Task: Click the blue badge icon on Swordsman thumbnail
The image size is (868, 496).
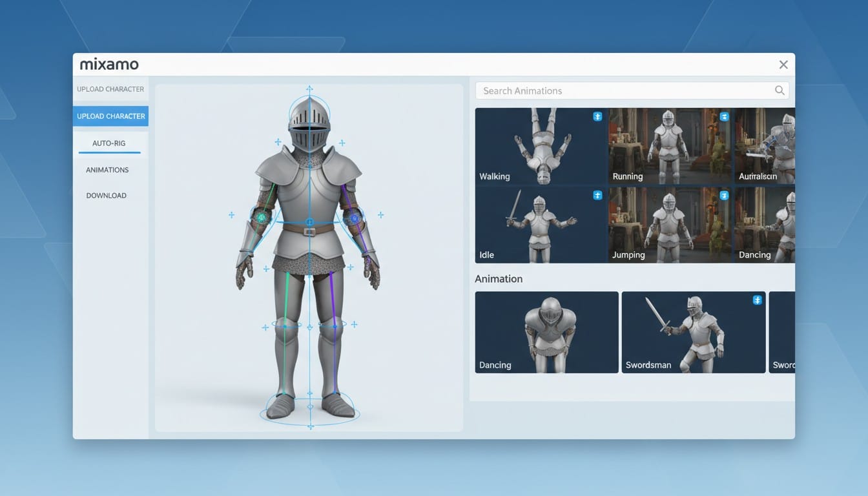Action: click(x=757, y=300)
